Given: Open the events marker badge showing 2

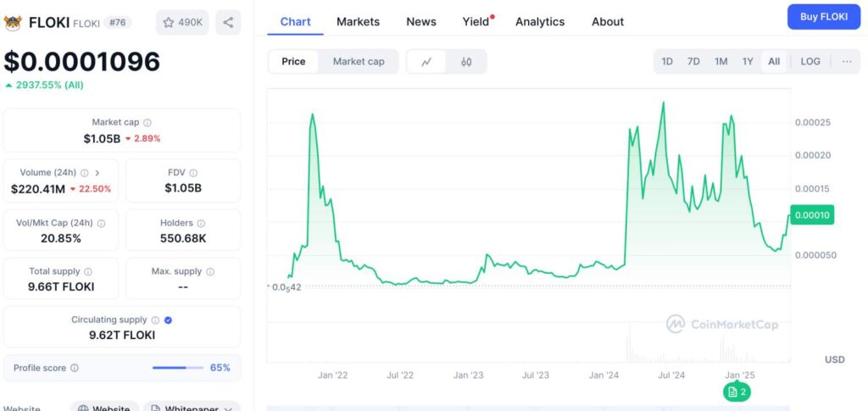Looking at the screenshot, I should [737, 392].
